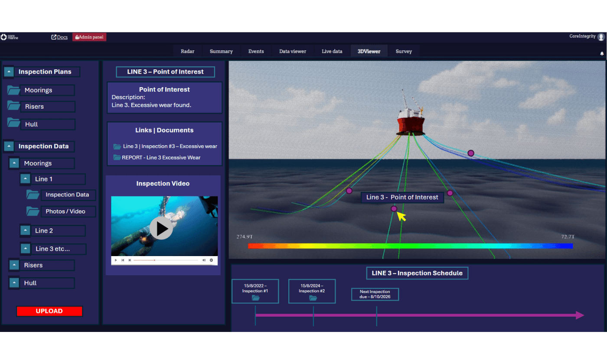Screen dimensions: 607x364
Task: Click the notification bell icon
Action: tap(602, 53)
